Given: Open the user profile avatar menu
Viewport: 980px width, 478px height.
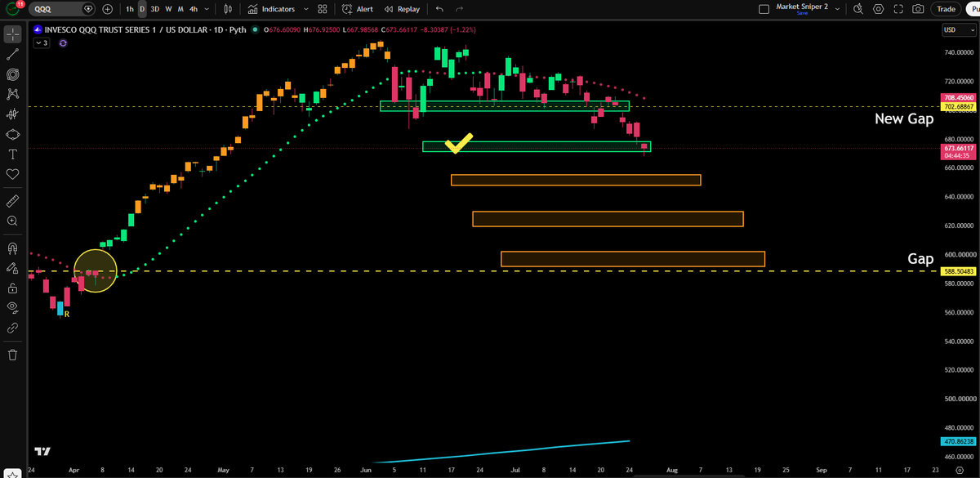Looking at the screenshot, I should (11, 9).
